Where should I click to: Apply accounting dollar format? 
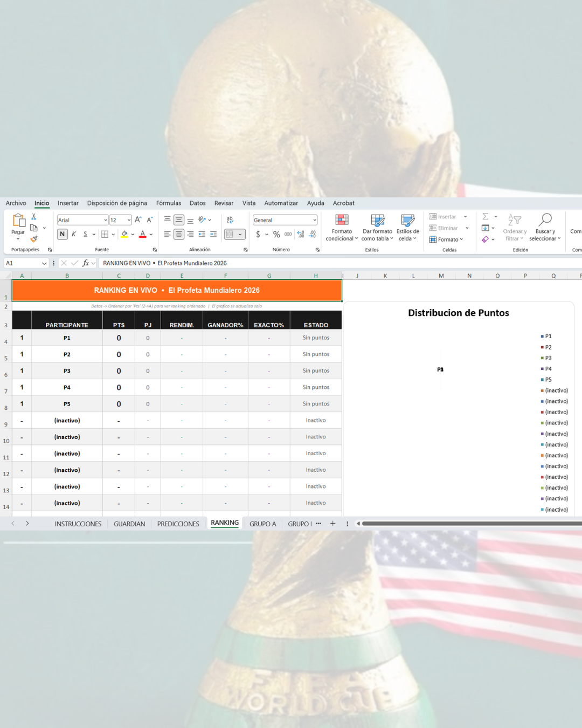(x=258, y=234)
